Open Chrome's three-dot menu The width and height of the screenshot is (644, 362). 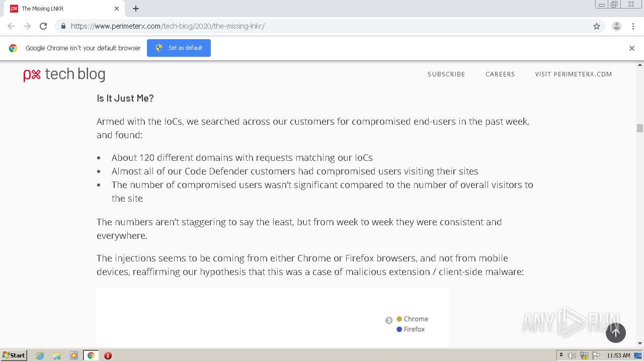(x=633, y=26)
